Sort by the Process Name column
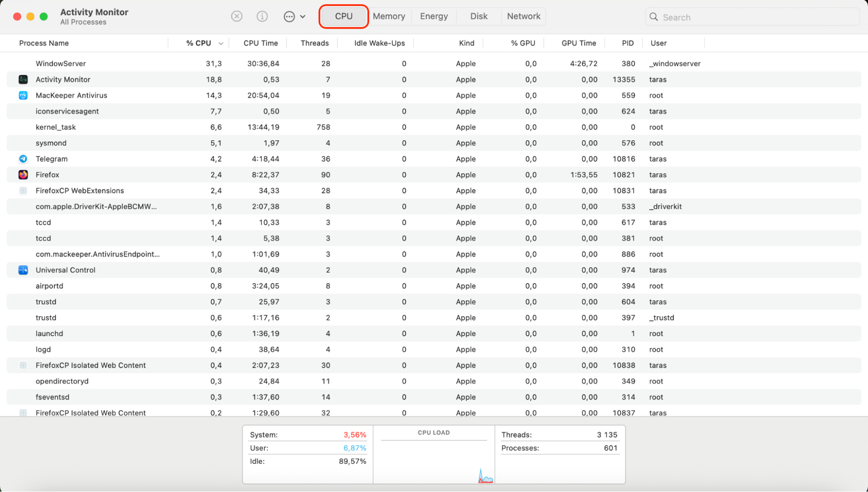Image resolution: width=868 pixels, height=492 pixels. tap(43, 43)
